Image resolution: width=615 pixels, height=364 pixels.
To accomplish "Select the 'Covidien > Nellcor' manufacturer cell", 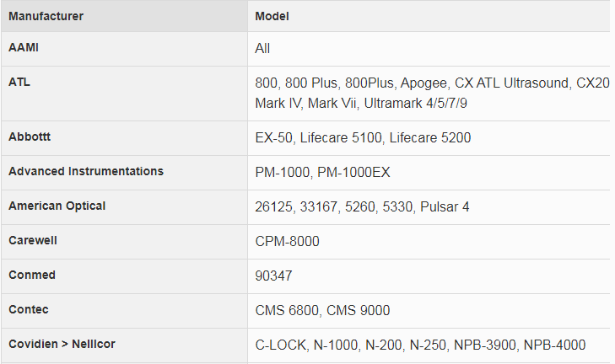I will (62, 344).
